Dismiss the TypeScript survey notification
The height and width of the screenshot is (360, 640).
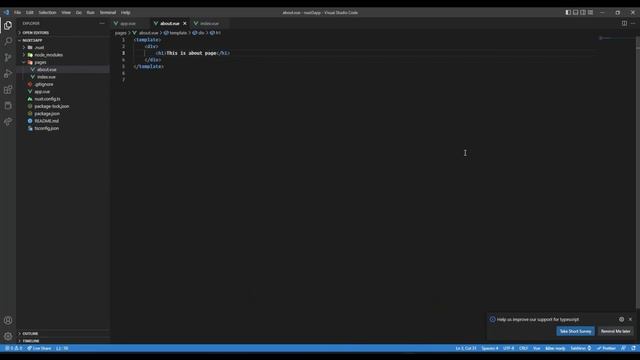tap(630, 319)
